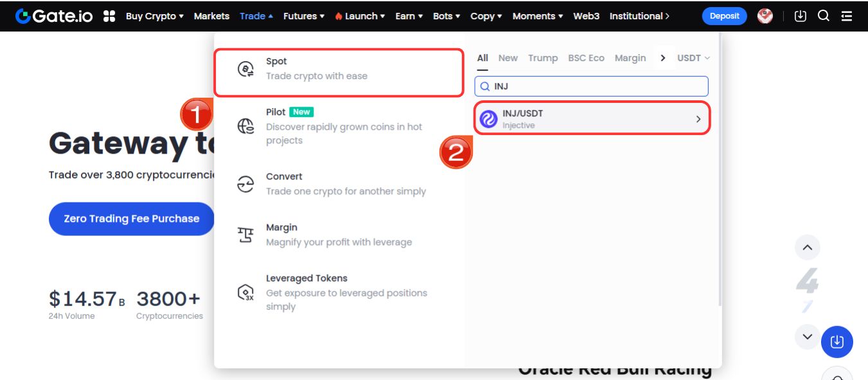Select the All tab
The height and width of the screenshot is (380, 868).
tap(483, 58)
